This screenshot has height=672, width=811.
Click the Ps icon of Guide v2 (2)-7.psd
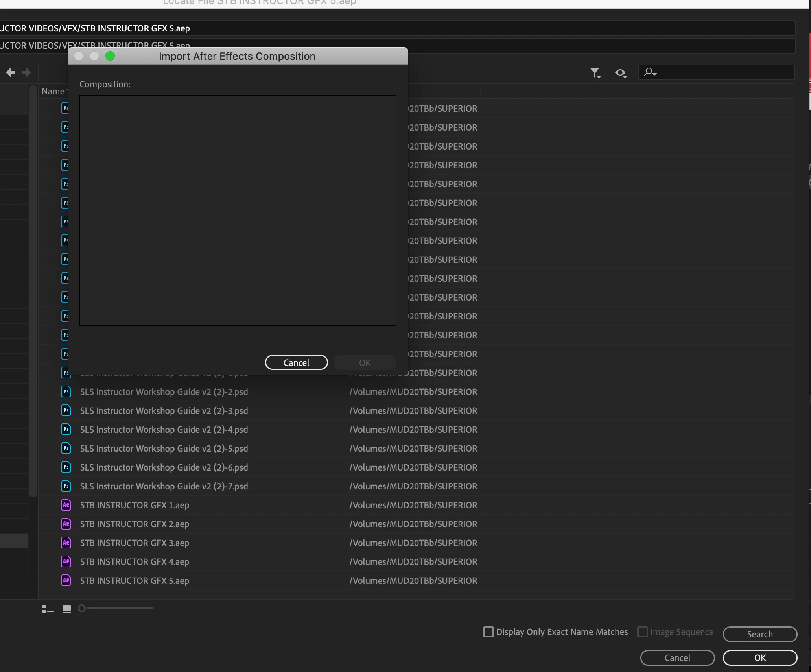coord(66,486)
